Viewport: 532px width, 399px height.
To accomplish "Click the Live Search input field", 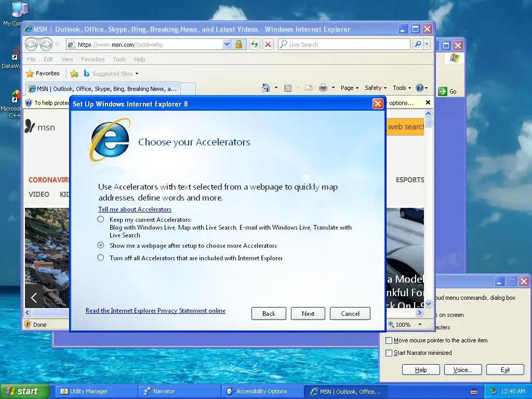I will click(344, 44).
